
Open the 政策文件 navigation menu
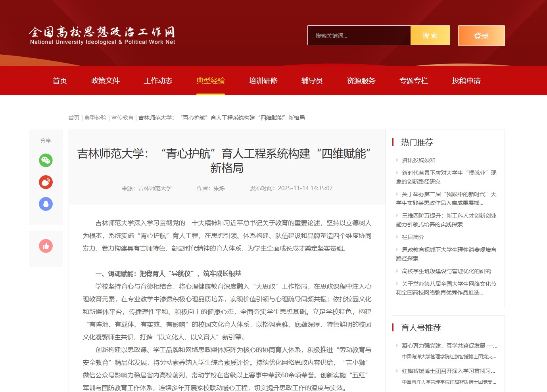105,81
